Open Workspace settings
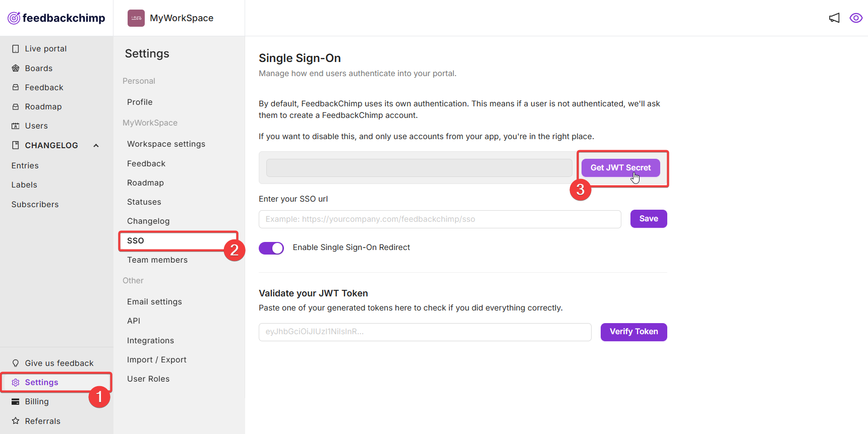 166,144
